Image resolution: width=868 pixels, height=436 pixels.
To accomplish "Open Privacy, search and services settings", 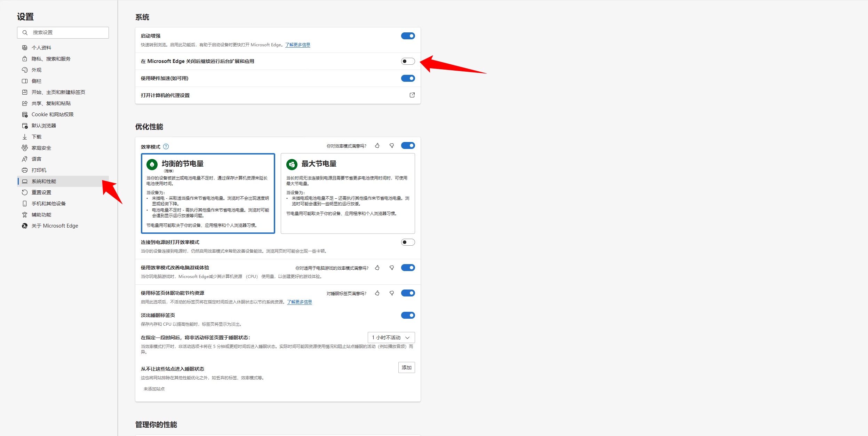I will 51,59.
